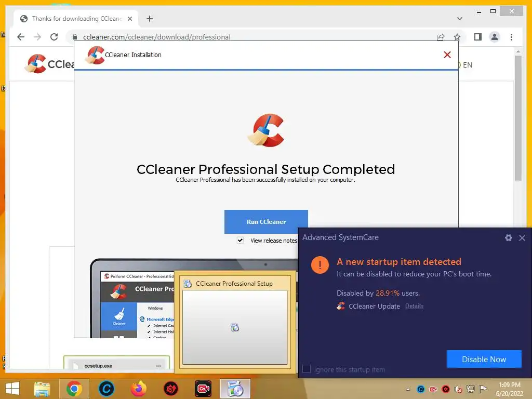Open the Windows Start button
This screenshot has width=532, height=399.
click(12, 389)
